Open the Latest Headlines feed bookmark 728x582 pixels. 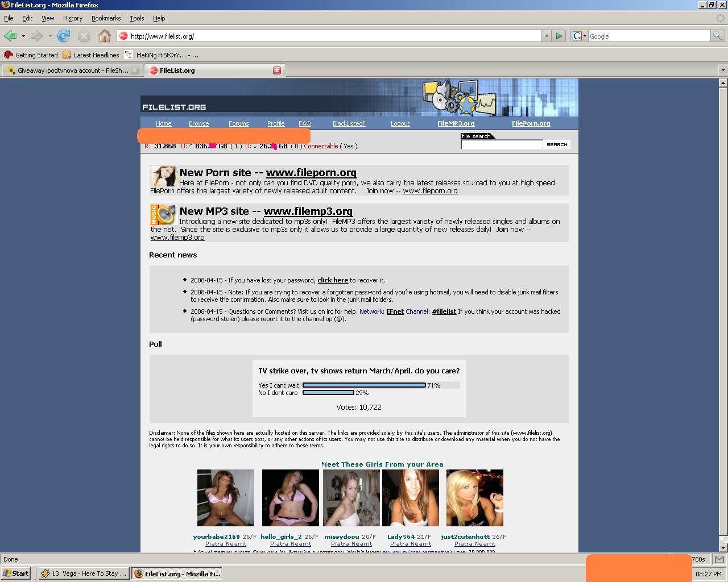click(91, 55)
